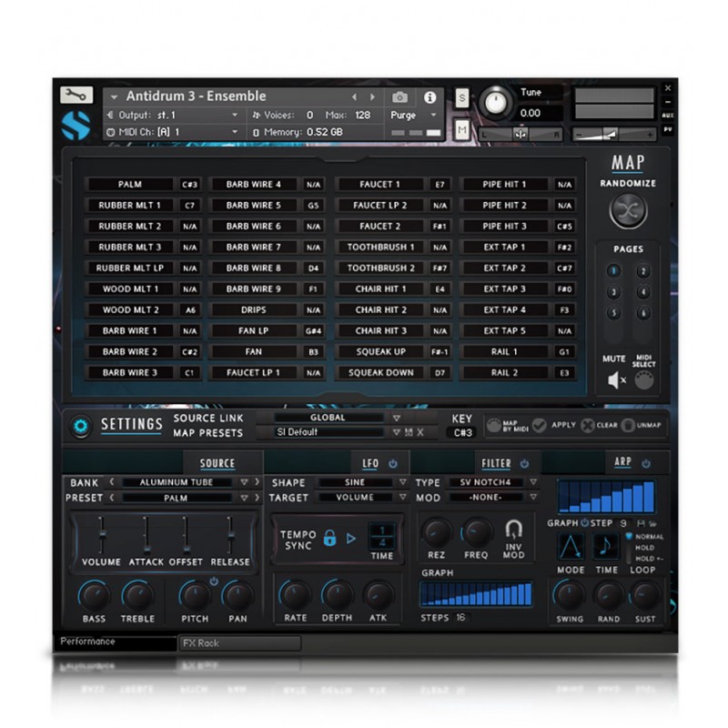Mute the instrument with the speaker icon
Image resolution: width=728 pixels, height=728 pixels.
point(615,379)
